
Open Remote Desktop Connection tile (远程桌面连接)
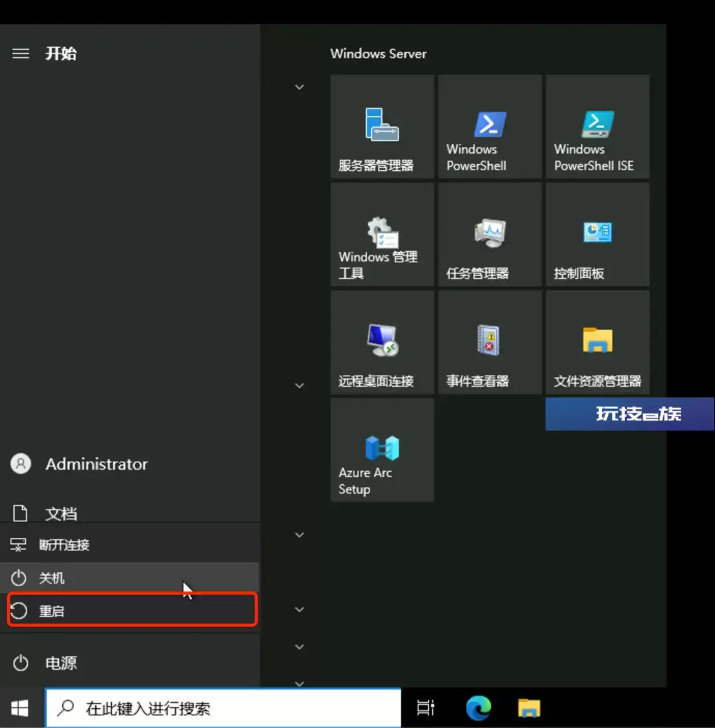(x=382, y=342)
